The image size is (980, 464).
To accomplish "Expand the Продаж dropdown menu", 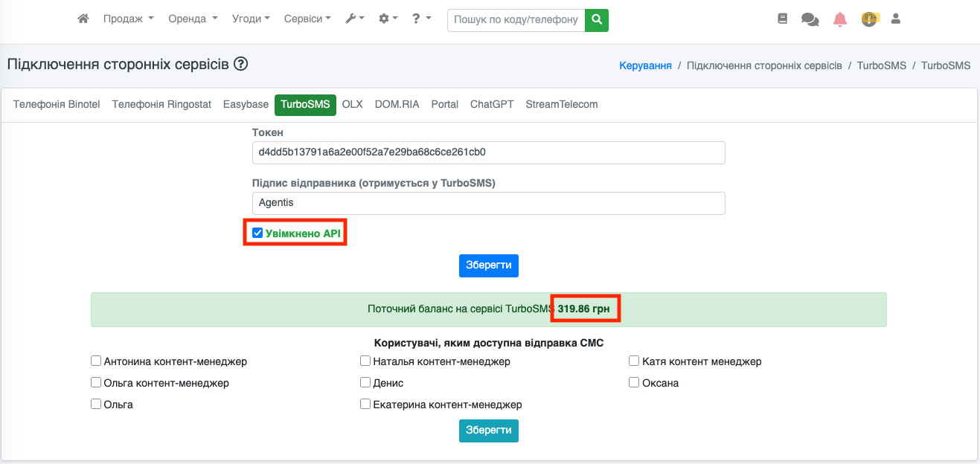I will (128, 19).
